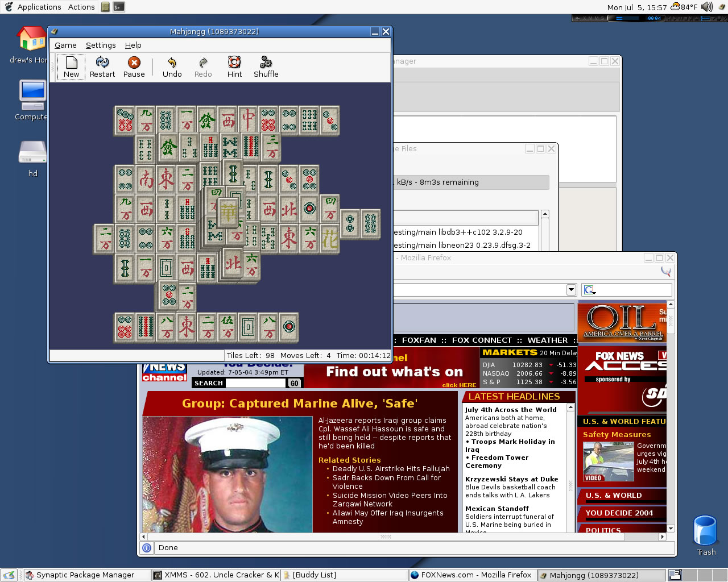
Task: Get a Hint in Mahjongg
Action: [x=234, y=67]
